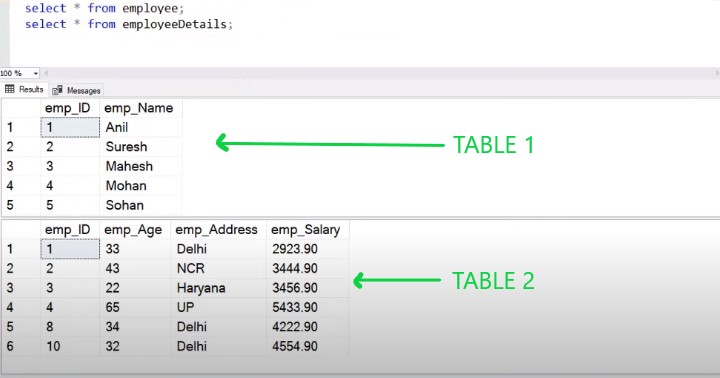Image resolution: width=720 pixels, height=378 pixels.
Task: Select the Mahesh name cell
Action: [141, 166]
